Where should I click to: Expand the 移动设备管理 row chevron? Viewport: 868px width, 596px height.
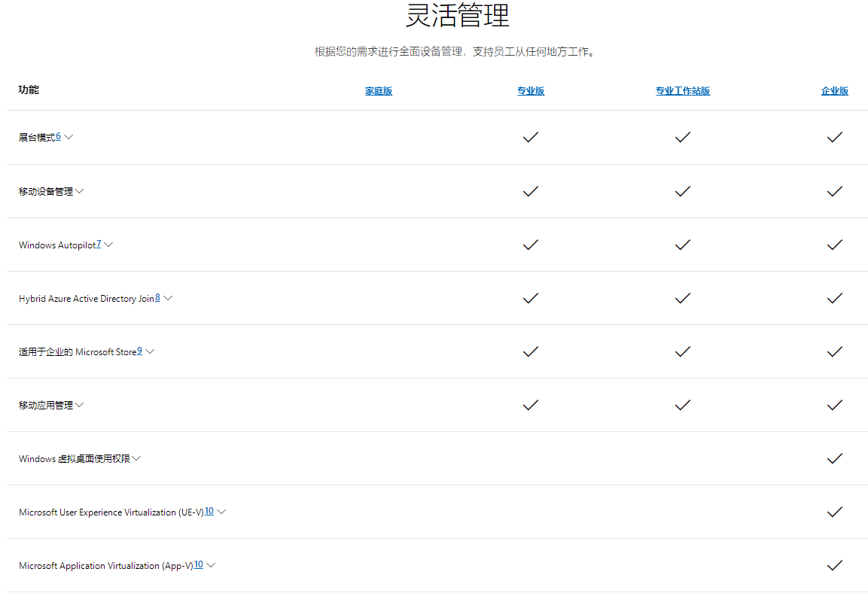79,191
